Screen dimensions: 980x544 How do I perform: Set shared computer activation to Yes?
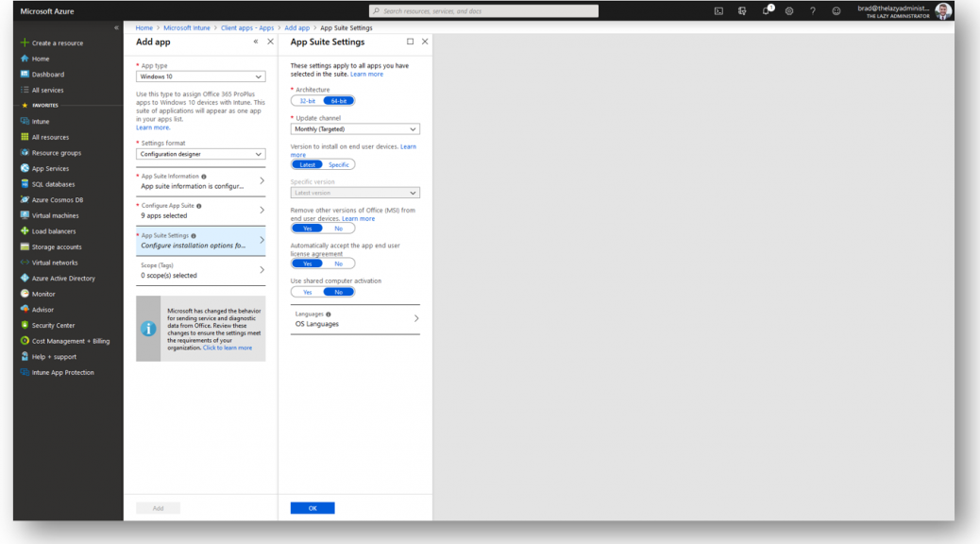[307, 292]
